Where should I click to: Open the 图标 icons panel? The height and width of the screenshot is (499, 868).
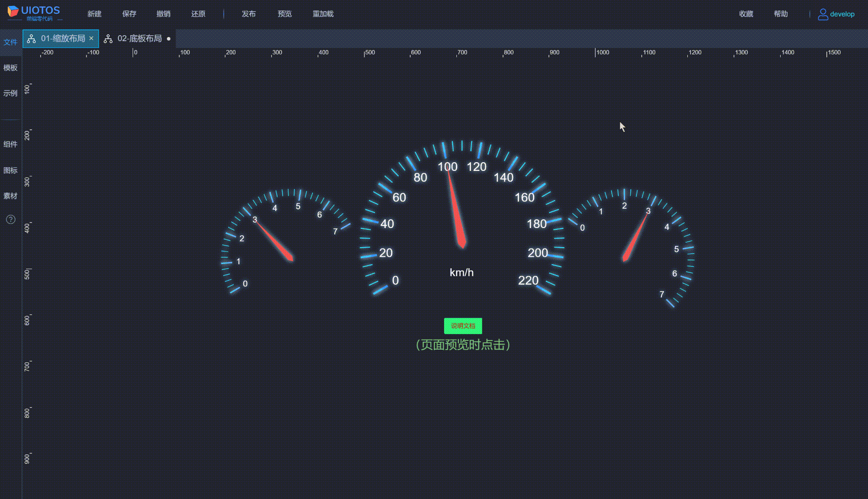pos(11,170)
